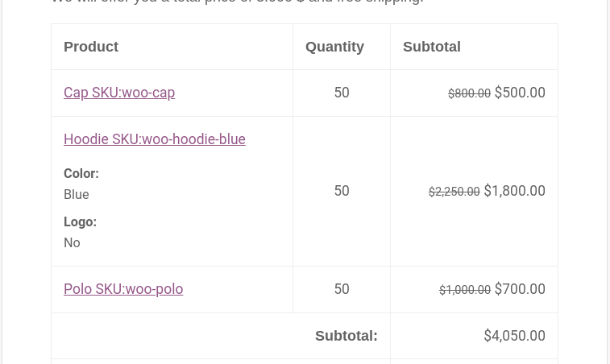610x364 pixels.
Task: Select the Hoodie row quantity 50
Action: pos(342,191)
